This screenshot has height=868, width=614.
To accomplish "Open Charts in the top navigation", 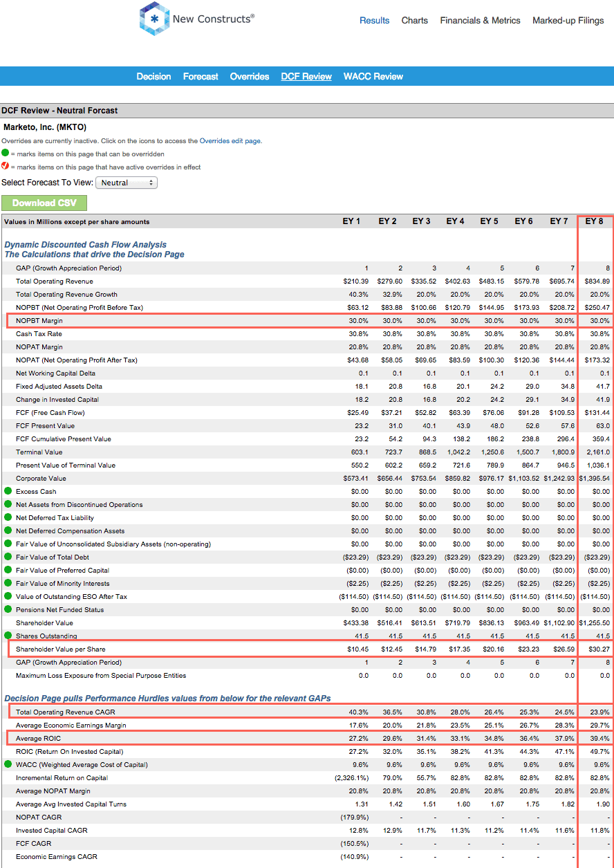I will pyautogui.click(x=415, y=21).
